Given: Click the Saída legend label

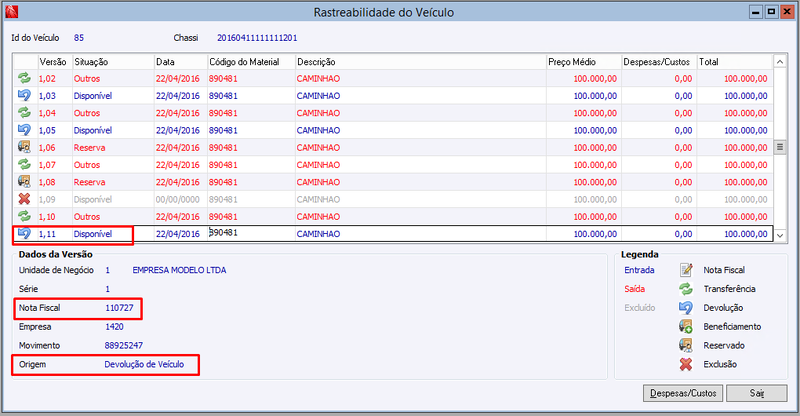Looking at the screenshot, I should [635, 289].
